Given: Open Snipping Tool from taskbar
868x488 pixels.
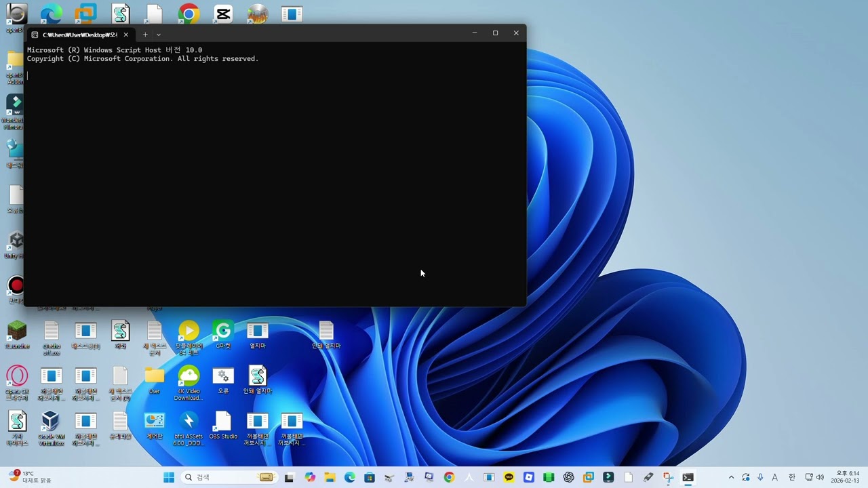Looking at the screenshot, I should [x=668, y=477].
